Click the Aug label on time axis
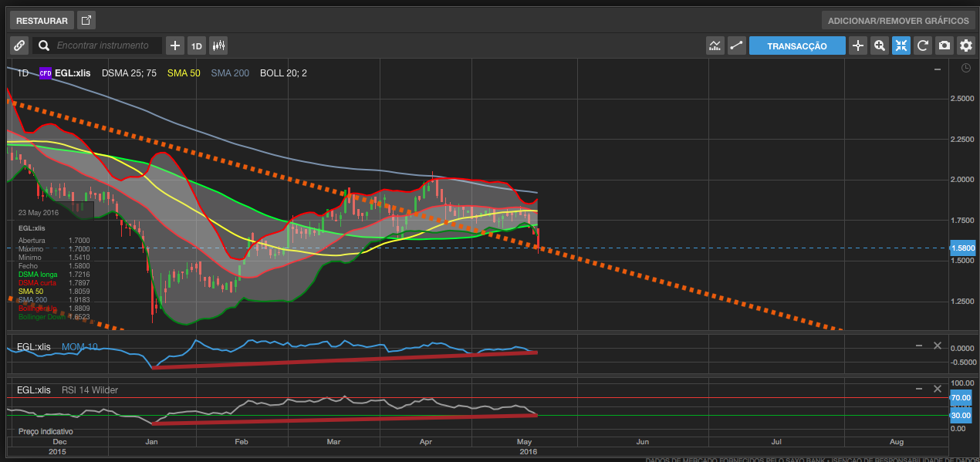The height and width of the screenshot is (462, 980). pos(896,442)
